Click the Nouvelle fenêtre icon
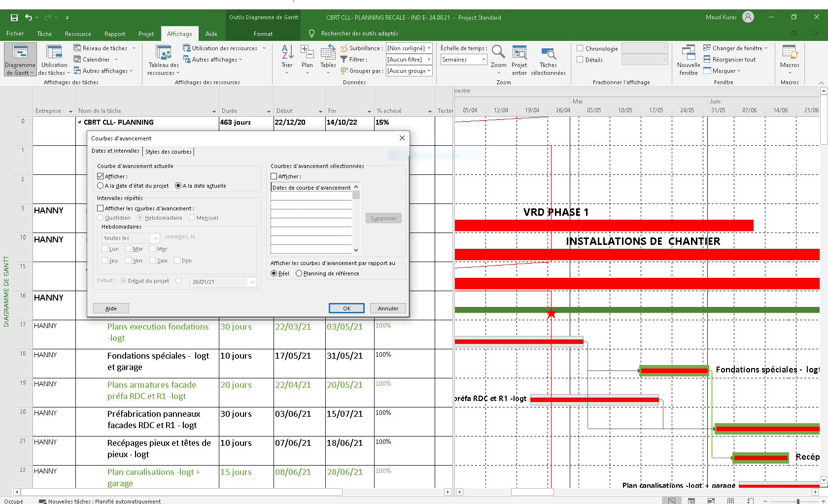The image size is (828, 504). coord(689,52)
